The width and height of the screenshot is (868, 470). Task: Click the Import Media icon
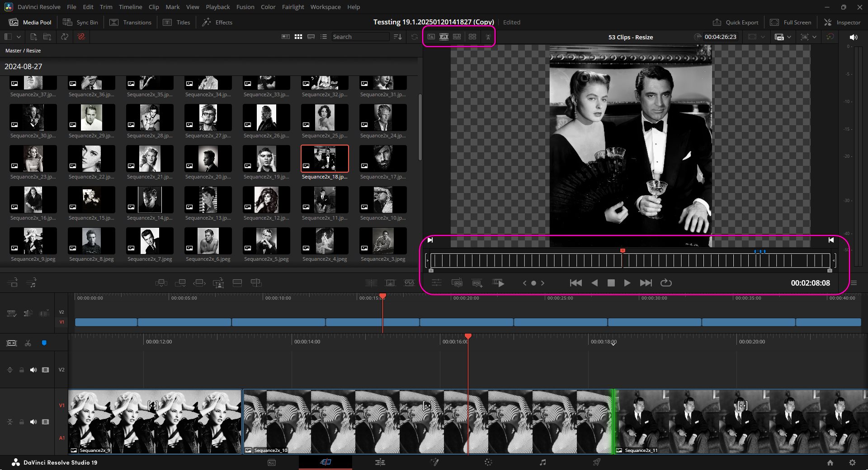(x=33, y=37)
